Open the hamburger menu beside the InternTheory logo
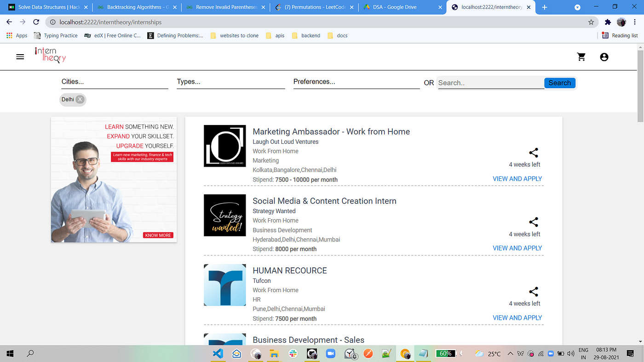 click(20, 57)
